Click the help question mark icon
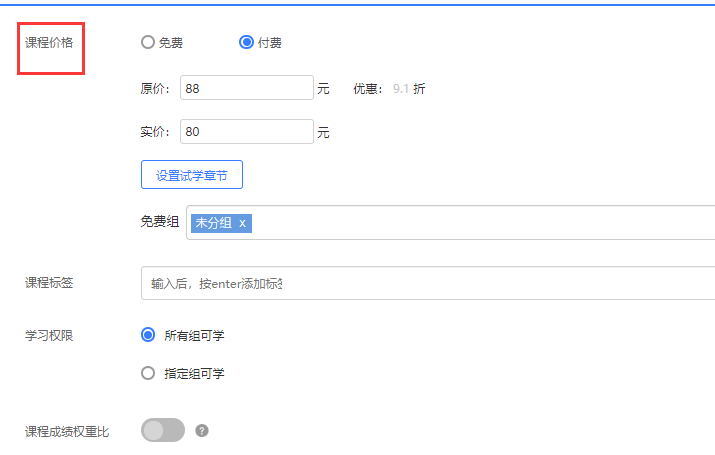The width and height of the screenshot is (715, 455). 202,431
